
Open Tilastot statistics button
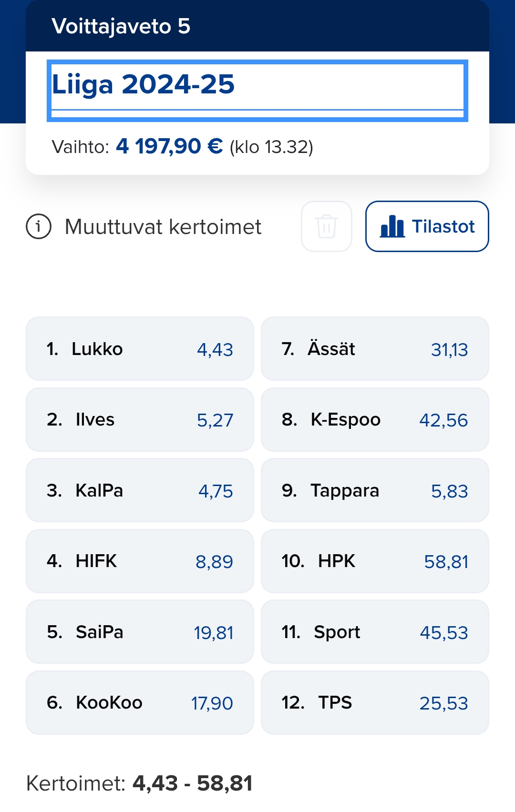tap(427, 226)
